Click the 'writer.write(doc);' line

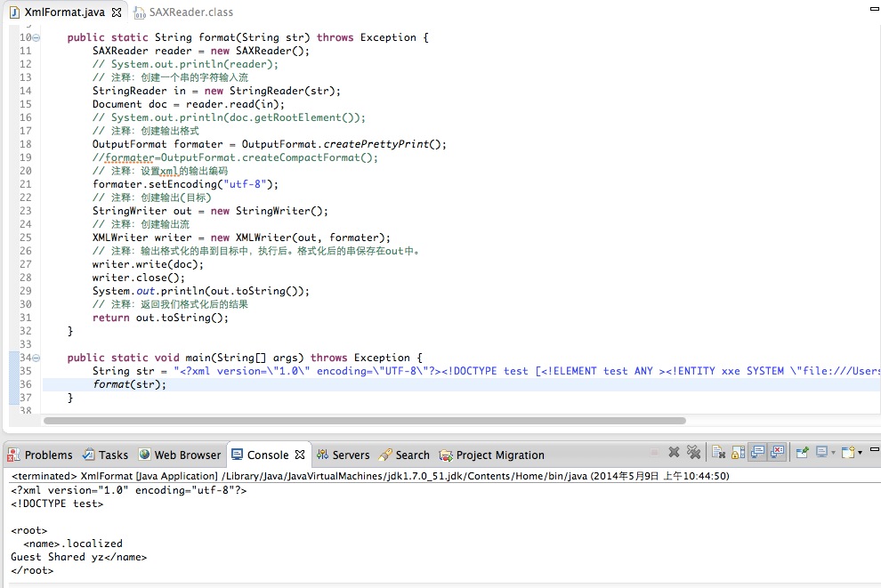tap(148, 264)
